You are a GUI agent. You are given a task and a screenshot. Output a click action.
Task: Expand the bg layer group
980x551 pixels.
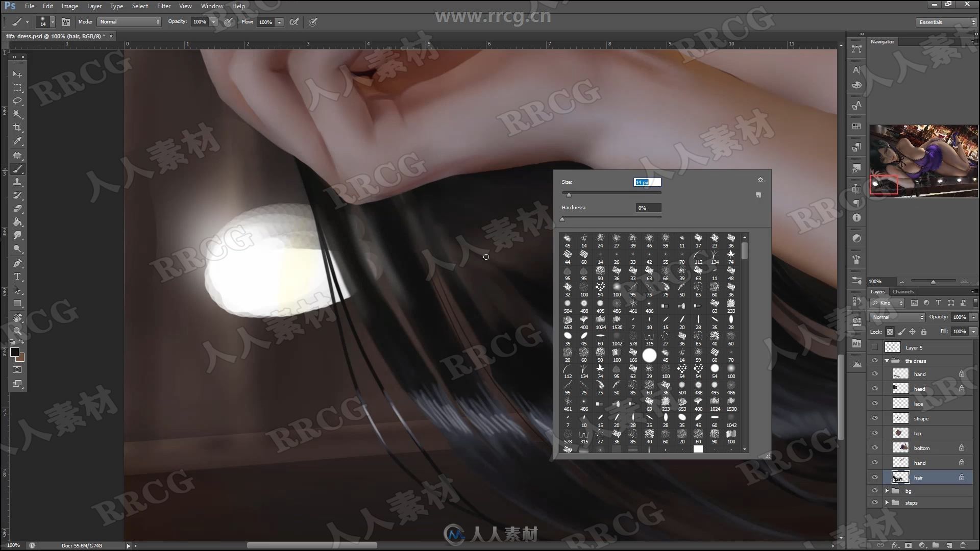[x=887, y=491]
